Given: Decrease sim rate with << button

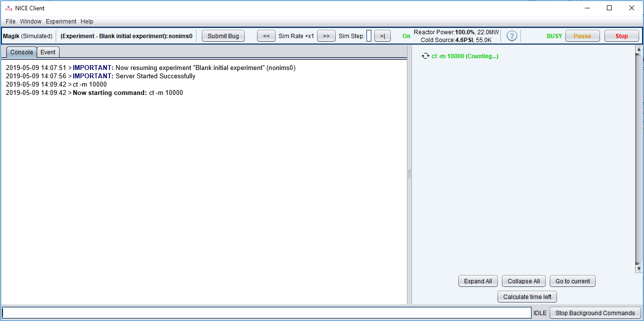Looking at the screenshot, I should click(x=266, y=36).
